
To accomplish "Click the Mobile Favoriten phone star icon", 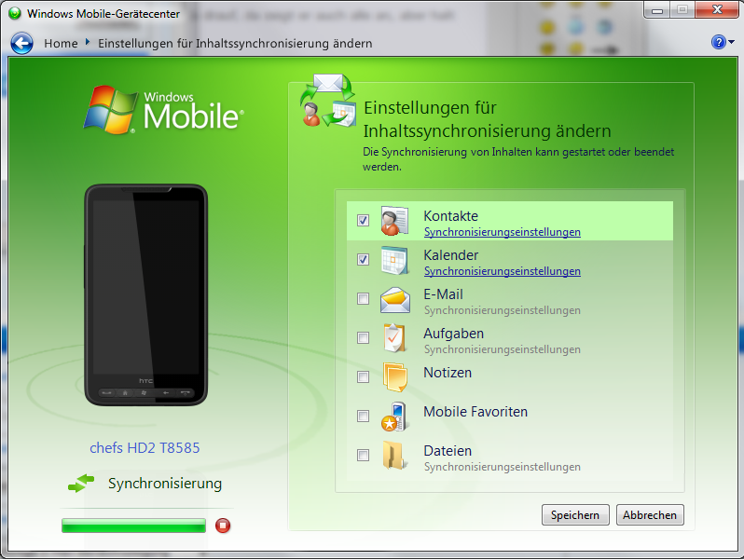I will 393,417.
